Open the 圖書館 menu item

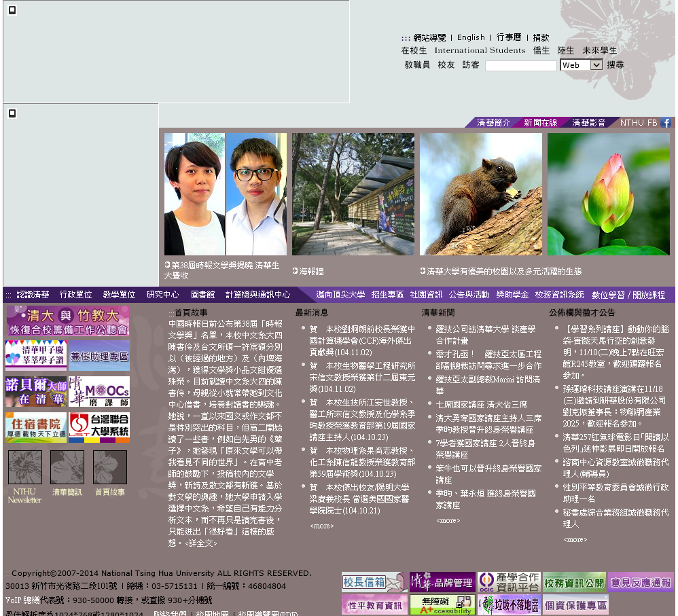203,294
